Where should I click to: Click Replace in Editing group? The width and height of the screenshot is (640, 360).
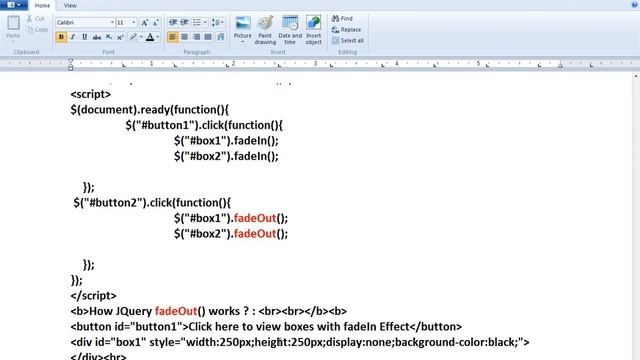[x=346, y=29]
